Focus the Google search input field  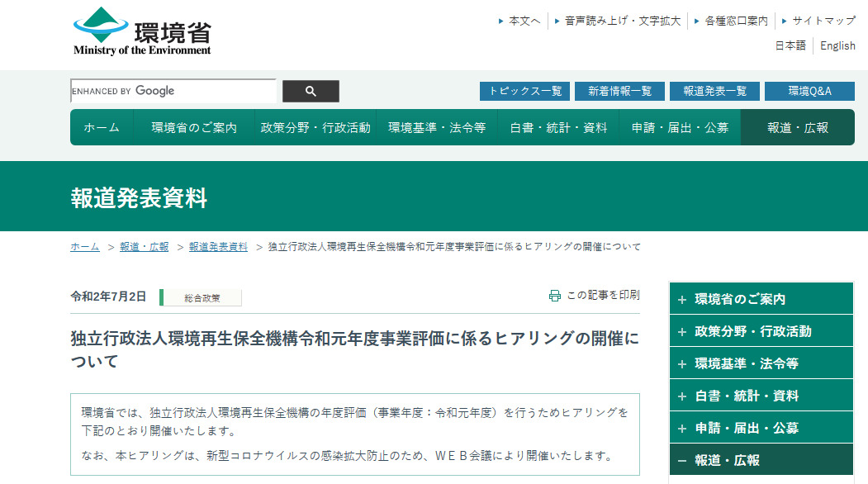(x=173, y=92)
